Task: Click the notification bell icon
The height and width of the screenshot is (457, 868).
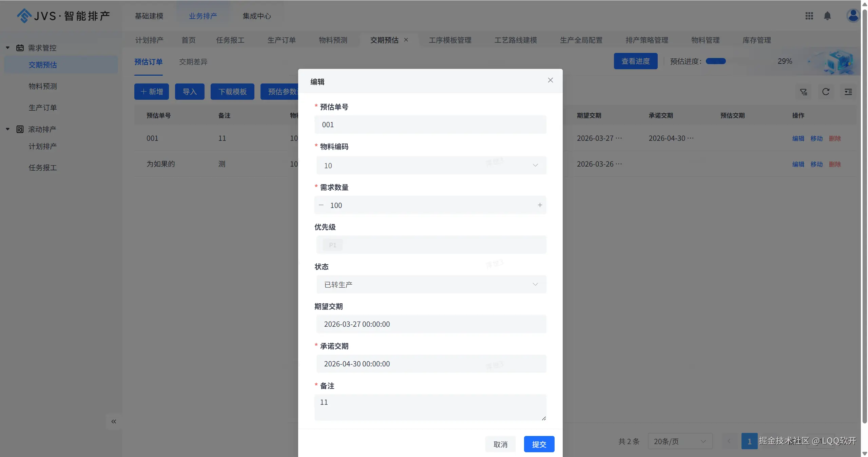Action: point(827,16)
